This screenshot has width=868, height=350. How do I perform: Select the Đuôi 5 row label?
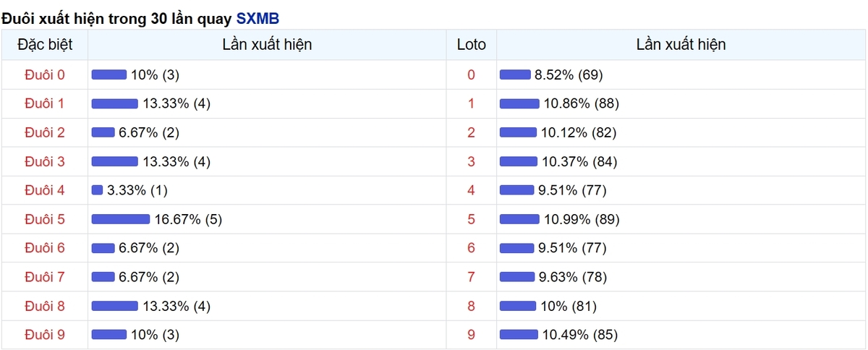(x=44, y=219)
